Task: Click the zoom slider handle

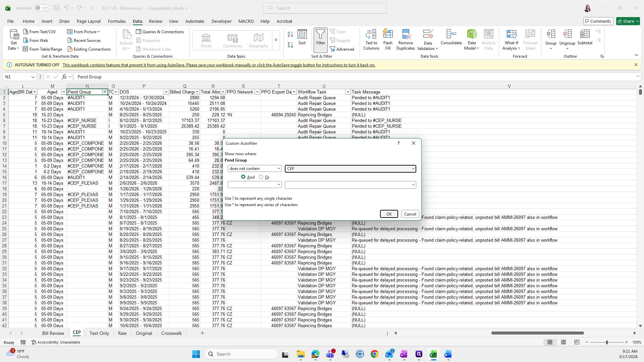Action: pos(606,342)
